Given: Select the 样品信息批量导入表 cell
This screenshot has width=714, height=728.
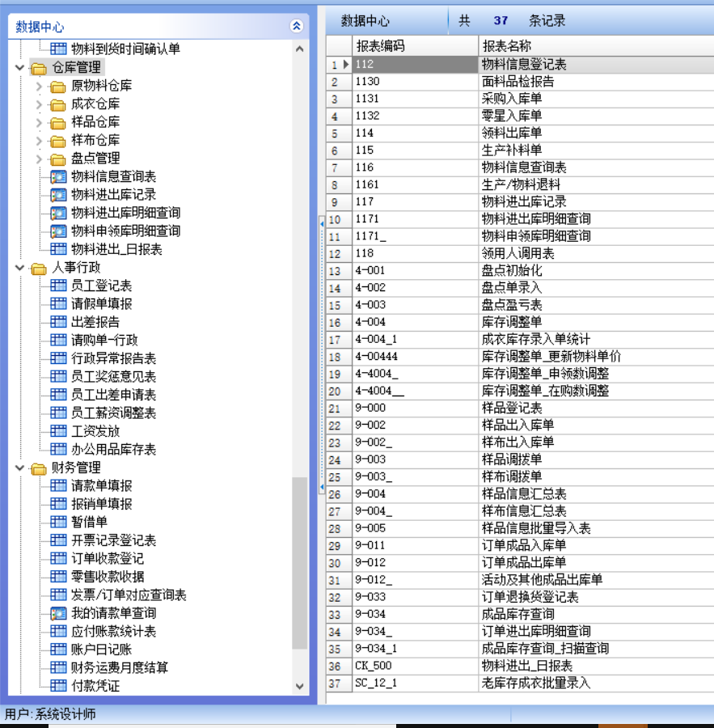Looking at the screenshot, I should coord(596,528).
